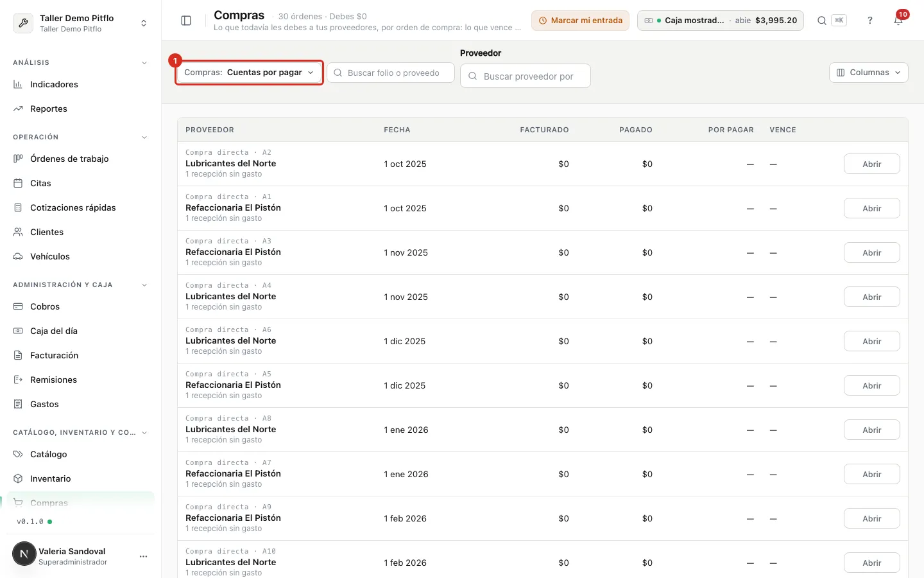
Task: Click the Catálogo tag icon
Action: pos(18,454)
